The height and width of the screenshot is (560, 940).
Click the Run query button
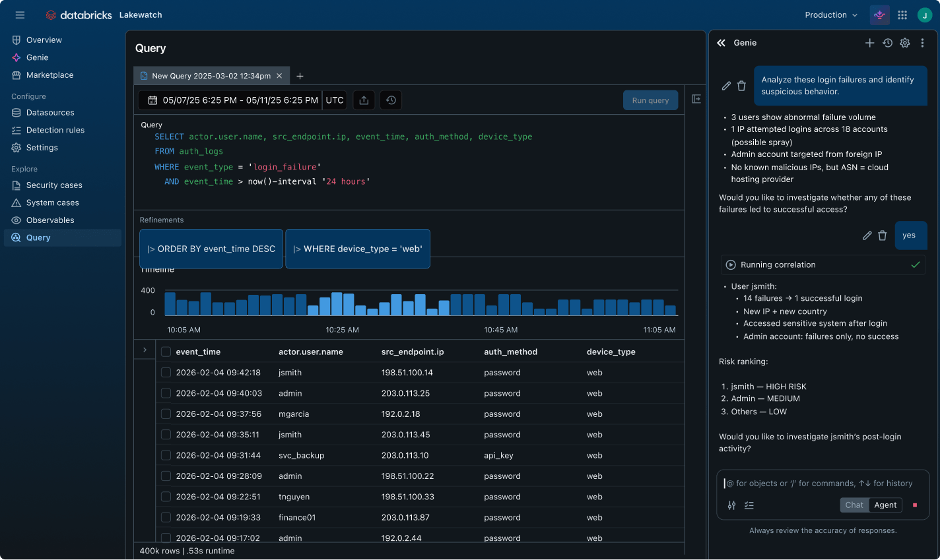(x=650, y=100)
